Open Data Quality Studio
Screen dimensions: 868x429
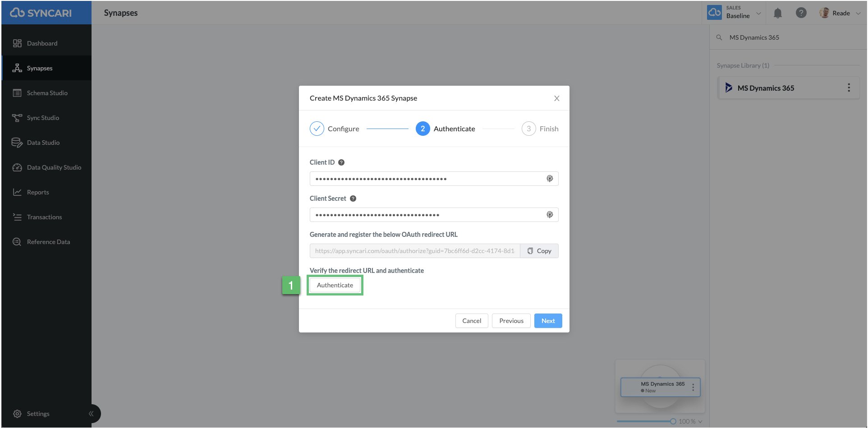coord(54,167)
